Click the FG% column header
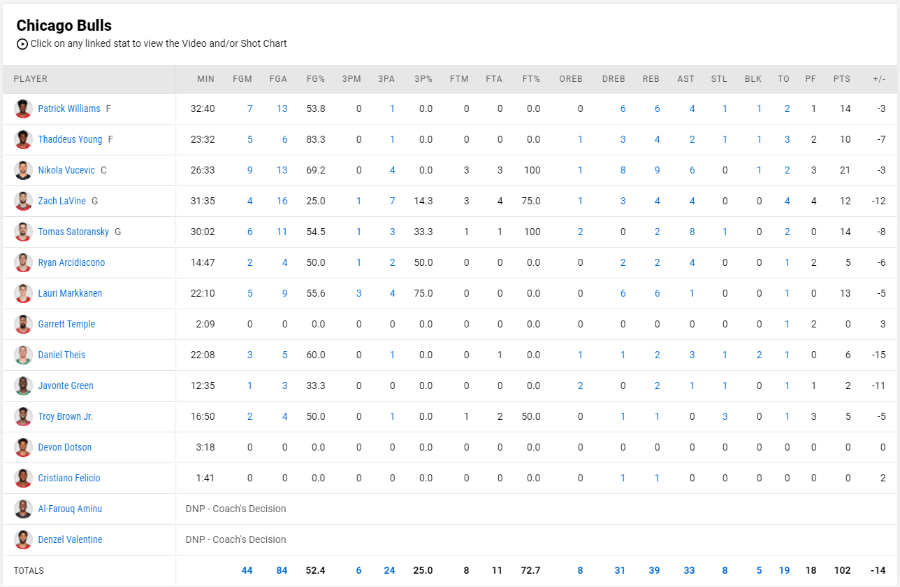Viewport: 900px width, 587px height. 316,79
